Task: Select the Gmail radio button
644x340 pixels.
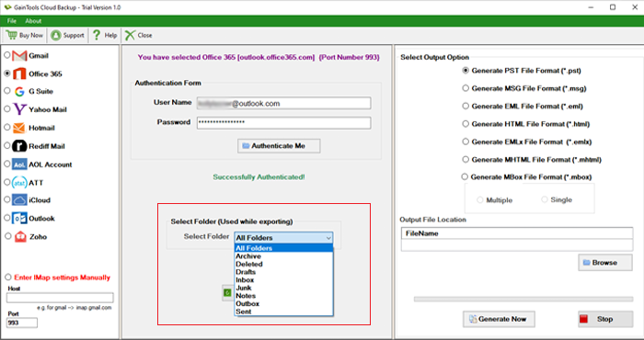Action: point(7,55)
